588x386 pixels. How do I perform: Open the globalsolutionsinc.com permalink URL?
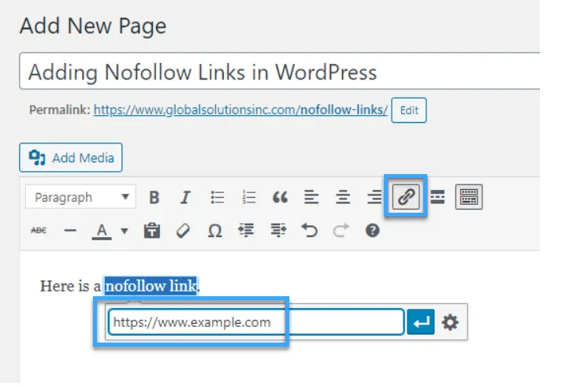coord(240,109)
